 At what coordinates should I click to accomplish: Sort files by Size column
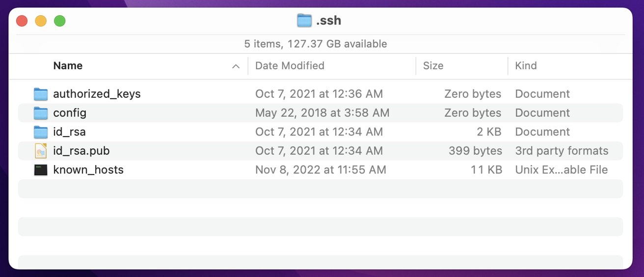(433, 66)
